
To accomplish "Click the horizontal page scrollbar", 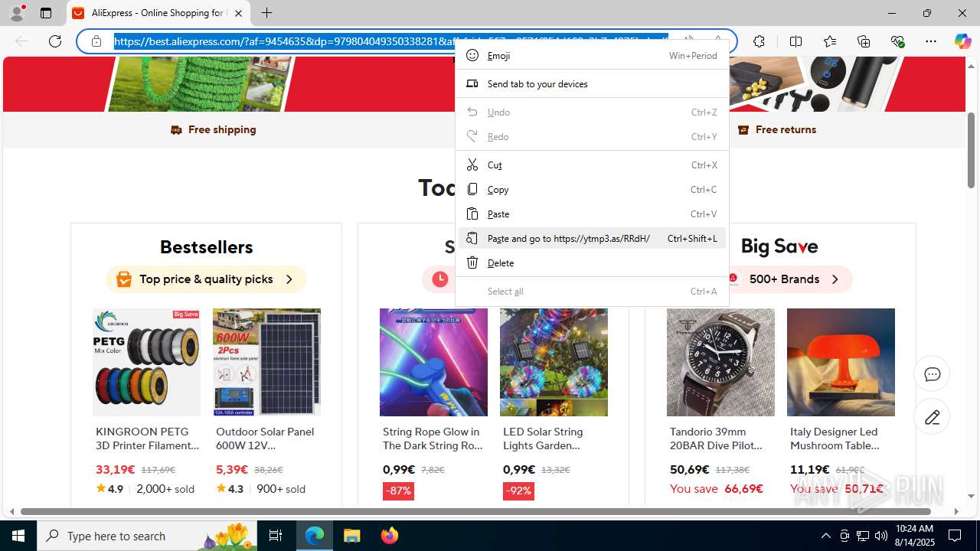I will 475,511.
